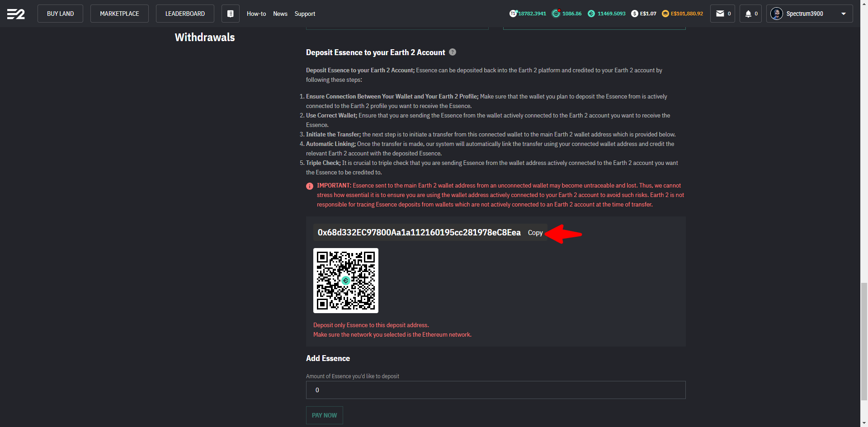Click the jewel icon beside 1086.86

[556, 14]
